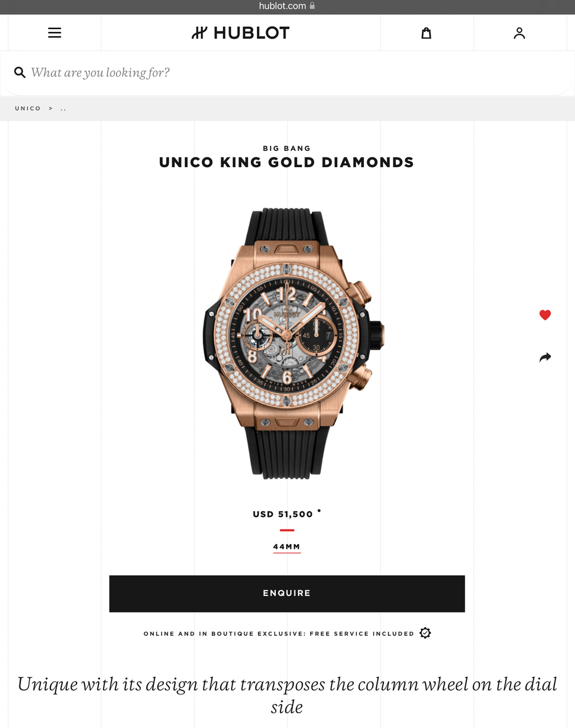Click the search magnifier icon
This screenshot has width=575, height=728.
click(20, 72)
